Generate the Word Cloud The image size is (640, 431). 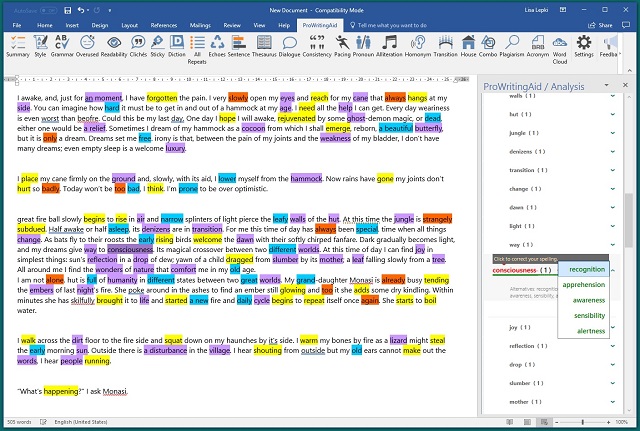pyautogui.click(x=560, y=50)
